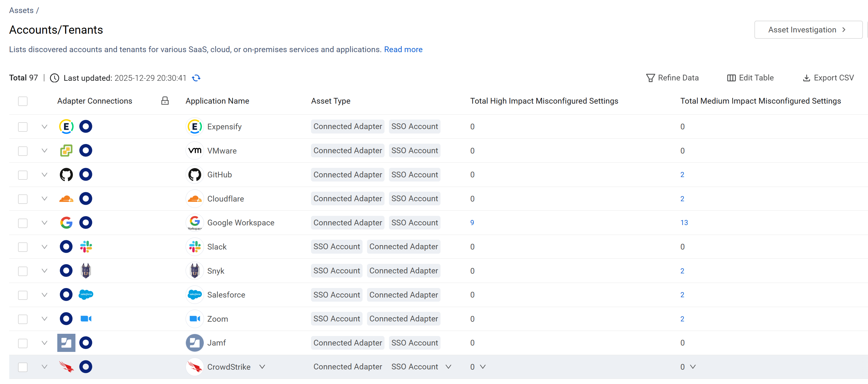
Task: Click the lock icon in table header
Action: click(165, 101)
